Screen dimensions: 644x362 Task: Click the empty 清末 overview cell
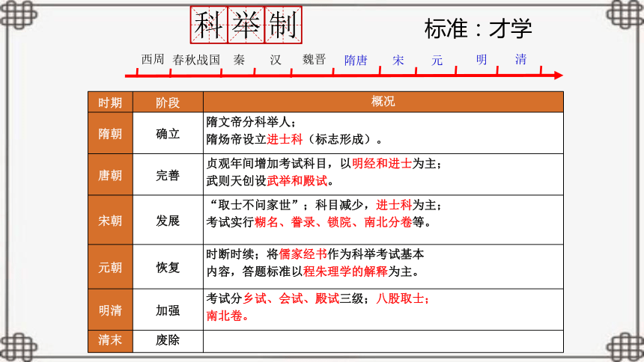pos(383,341)
